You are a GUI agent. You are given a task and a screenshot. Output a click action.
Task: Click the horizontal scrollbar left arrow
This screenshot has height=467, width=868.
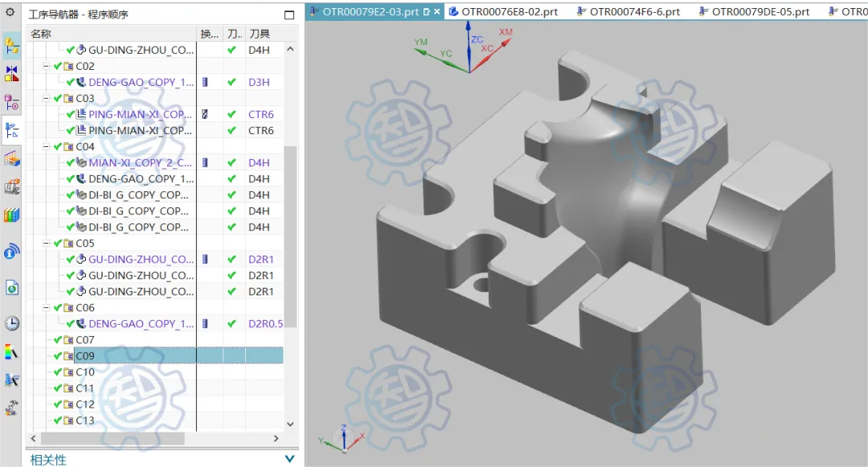[33, 438]
